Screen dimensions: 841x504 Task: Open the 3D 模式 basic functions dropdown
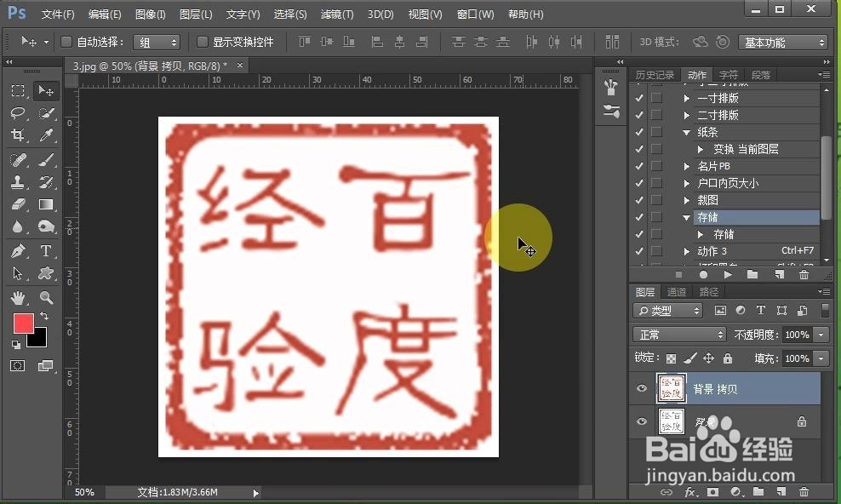pos(783,41)
